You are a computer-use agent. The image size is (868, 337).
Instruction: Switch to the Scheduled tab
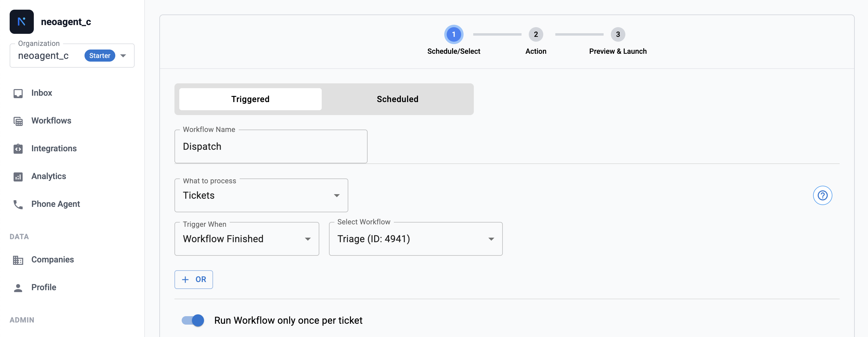click(397, 99)
